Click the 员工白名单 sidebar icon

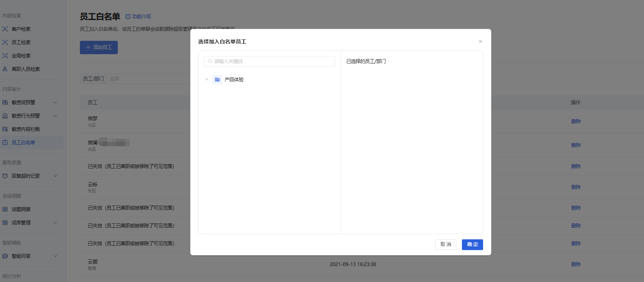click(x=5, y=142)
